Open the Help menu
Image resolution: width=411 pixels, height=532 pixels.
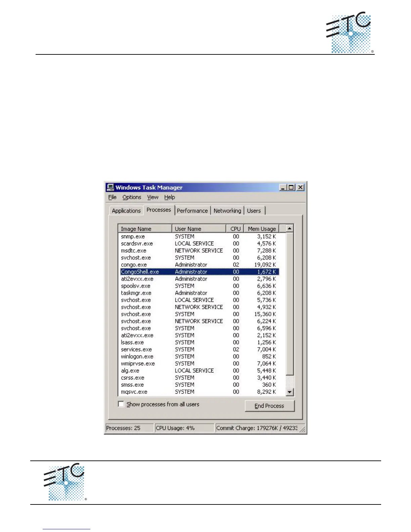click(170, 197)
